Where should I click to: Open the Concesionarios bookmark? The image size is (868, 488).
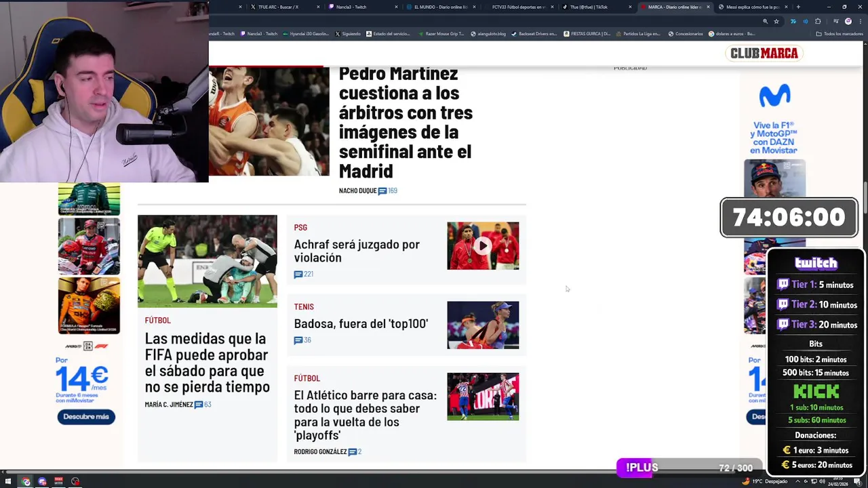pyautogui.click(x=686, y=34)
